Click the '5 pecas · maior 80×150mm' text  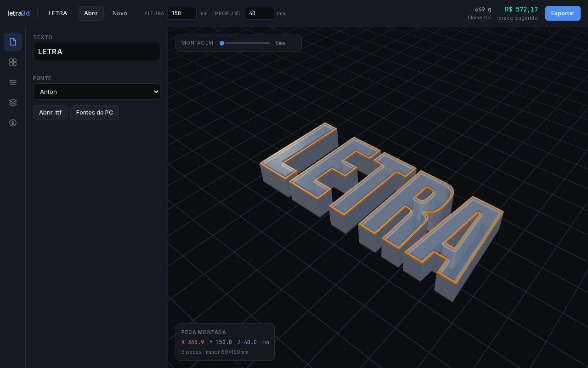pos(215,352)
